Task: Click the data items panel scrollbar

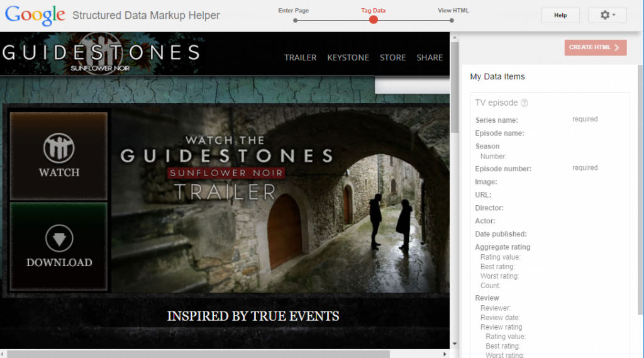Action: (641, 190)
